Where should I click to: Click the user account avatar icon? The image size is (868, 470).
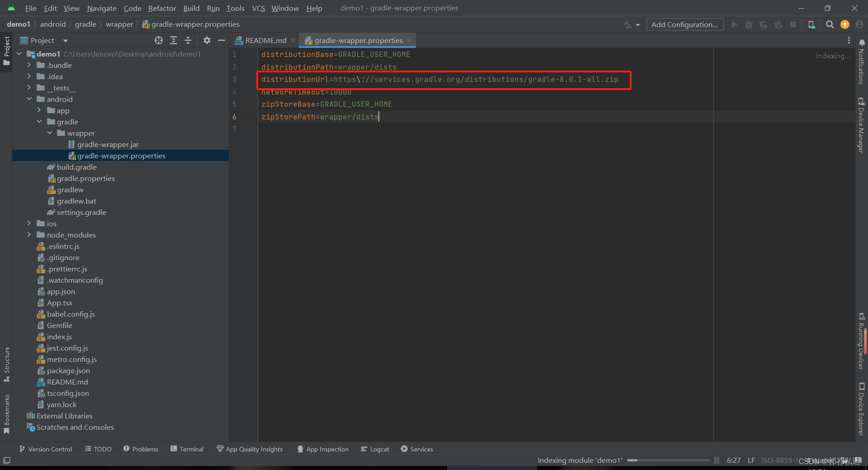859,24
